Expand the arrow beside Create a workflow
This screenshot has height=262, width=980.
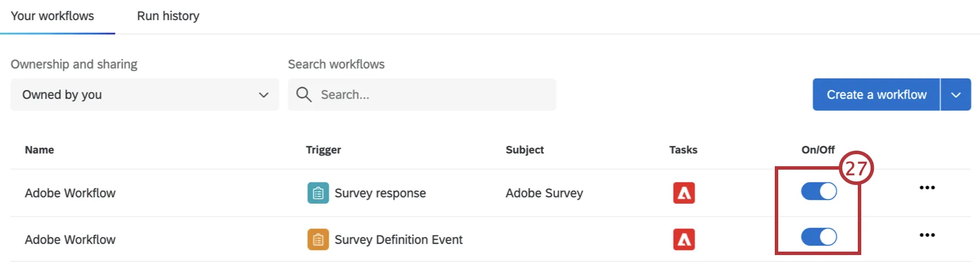[x=956, y=95]
